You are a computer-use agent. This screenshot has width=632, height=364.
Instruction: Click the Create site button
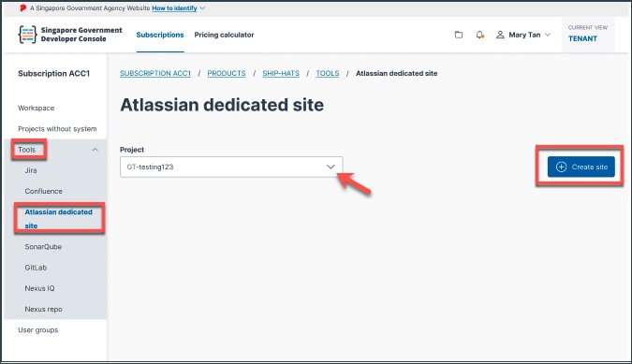(581, 167)
